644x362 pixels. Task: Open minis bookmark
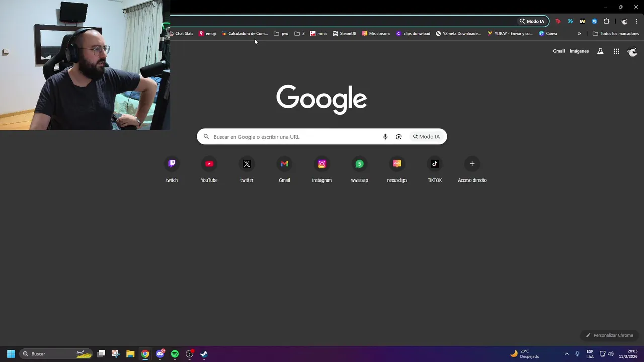point(318,34)
